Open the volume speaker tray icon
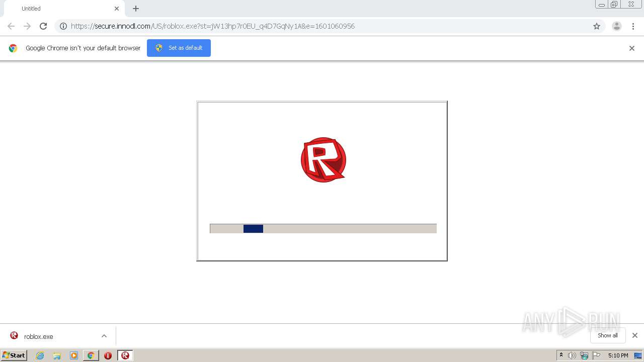This screenshot has height=362, width=644. (x=572, y=355)
